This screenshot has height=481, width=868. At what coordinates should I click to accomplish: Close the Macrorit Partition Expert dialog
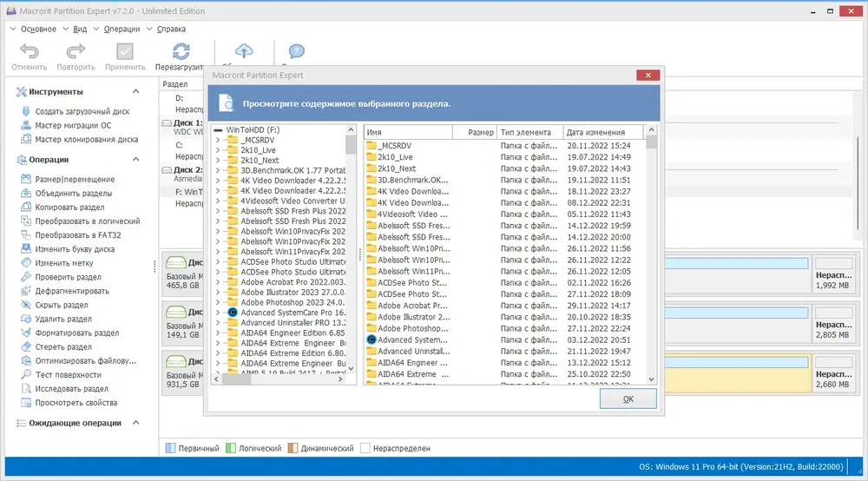pos(648,76)
